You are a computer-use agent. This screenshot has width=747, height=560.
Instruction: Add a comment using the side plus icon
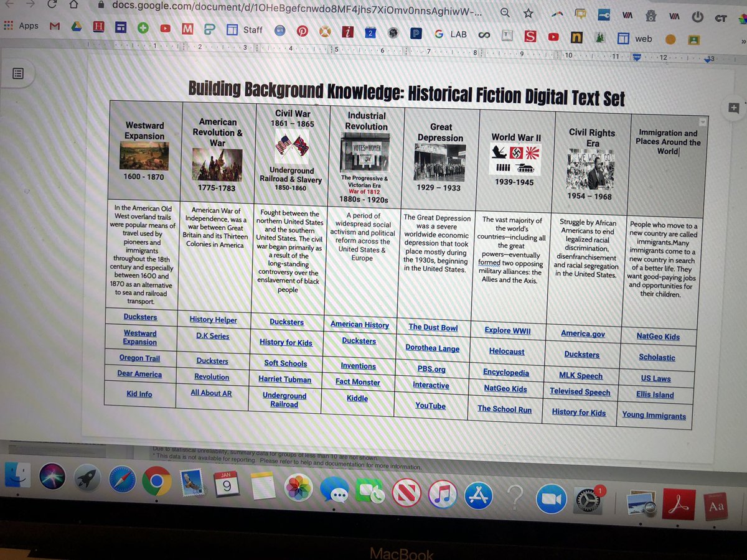point(733,107)
